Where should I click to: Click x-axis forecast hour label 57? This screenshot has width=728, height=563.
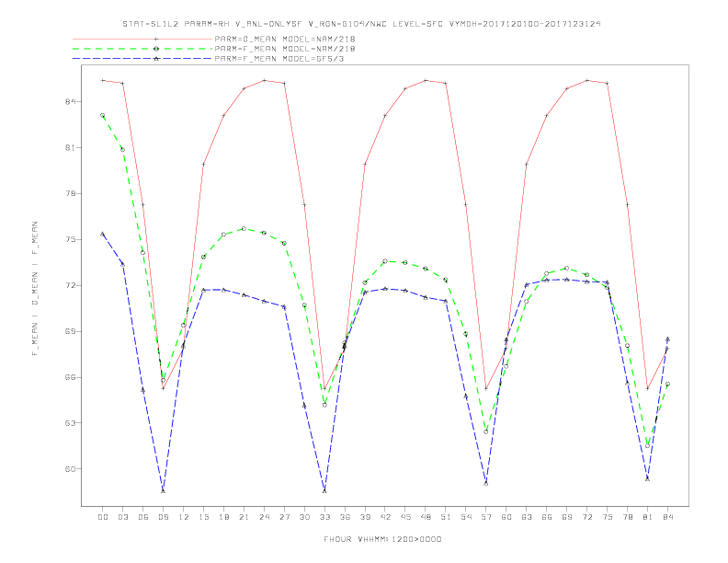point(486,517)
